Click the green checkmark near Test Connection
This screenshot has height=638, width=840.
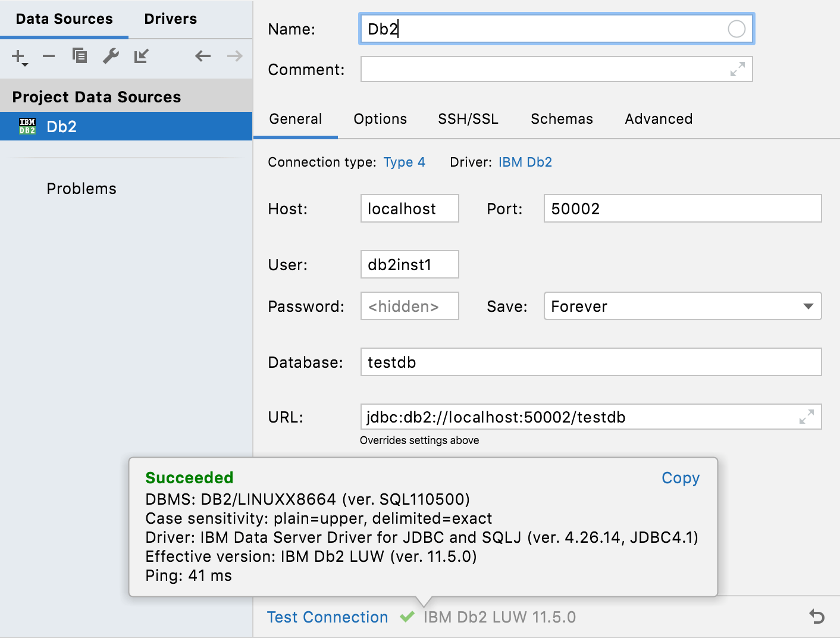tap(408, 617)
